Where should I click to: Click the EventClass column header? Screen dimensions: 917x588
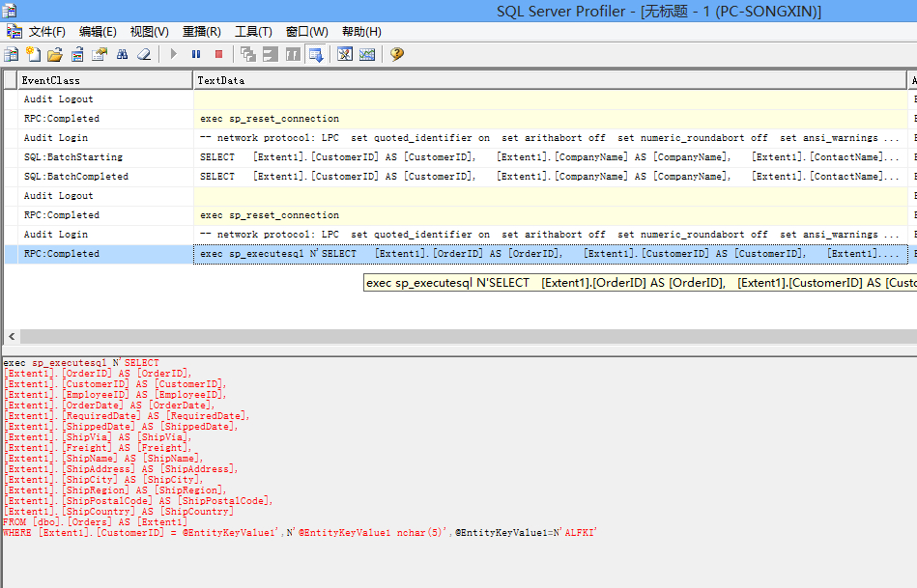coord(104,80)
